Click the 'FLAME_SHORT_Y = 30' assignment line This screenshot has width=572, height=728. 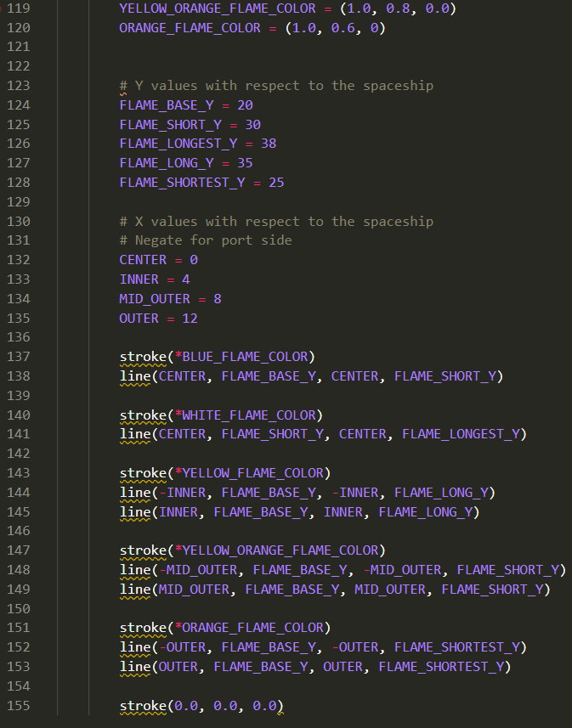click(190, 125)
